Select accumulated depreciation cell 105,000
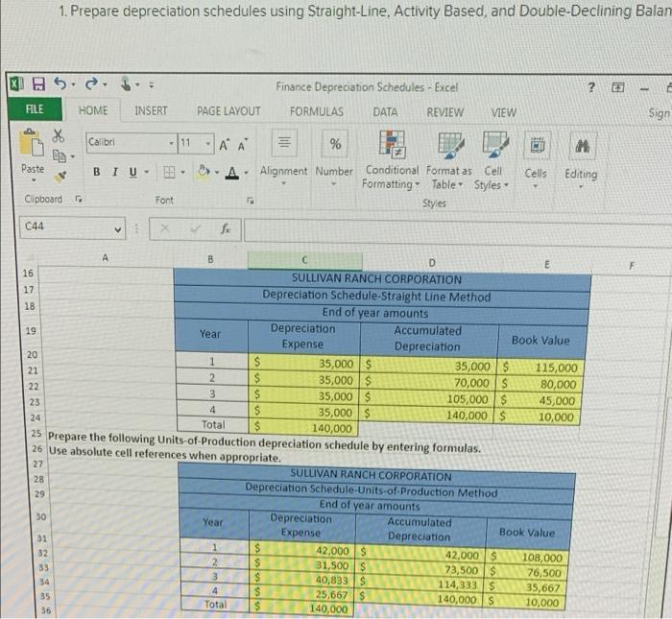 click(x=429, y=399)
